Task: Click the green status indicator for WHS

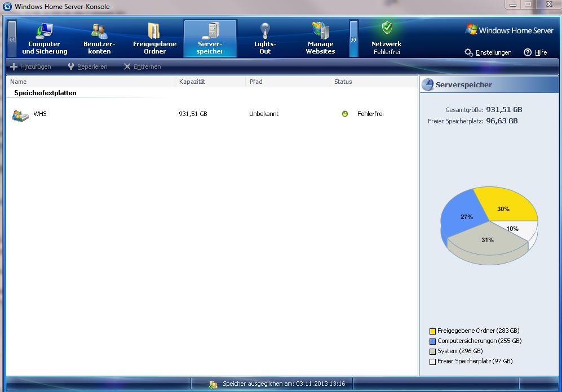Action: pos(345,114)
